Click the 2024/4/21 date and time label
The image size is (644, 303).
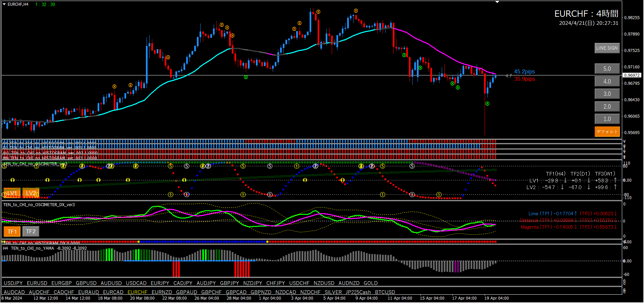tap(589, 23)
